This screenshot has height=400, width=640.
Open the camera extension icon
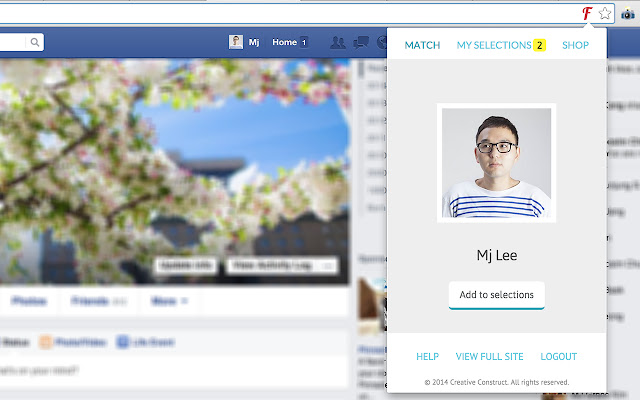(628, 14)
